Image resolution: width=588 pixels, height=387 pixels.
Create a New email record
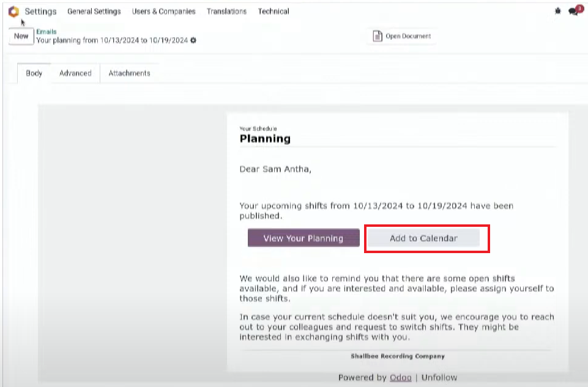[x=21, y=36]
